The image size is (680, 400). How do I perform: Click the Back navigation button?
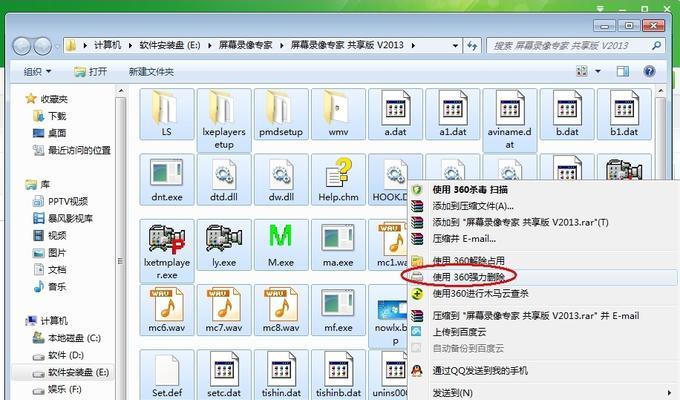click(x=22, y=46)
